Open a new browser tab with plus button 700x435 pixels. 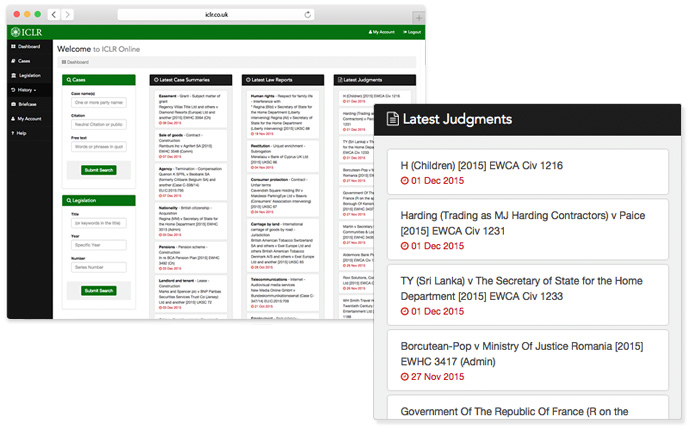pyautogui.click(x=418, y=17)
